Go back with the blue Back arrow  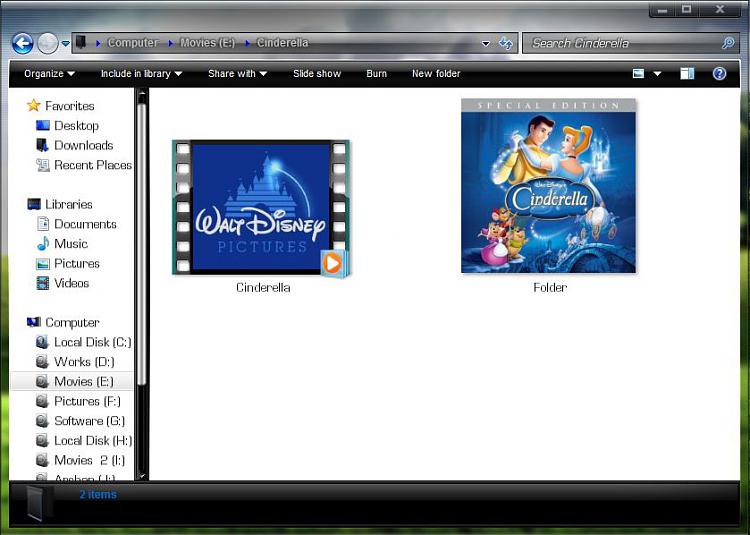point(22,44)
